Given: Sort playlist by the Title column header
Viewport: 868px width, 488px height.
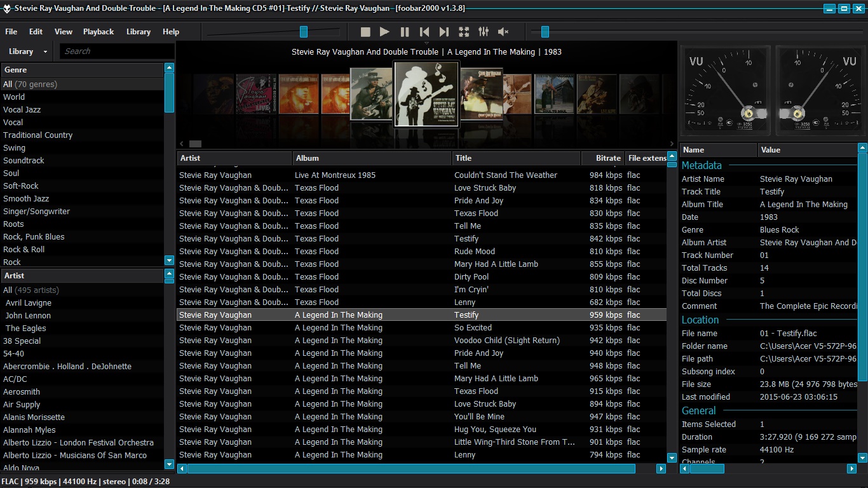Looking at the screenshot, I should (x=517, y=158).
